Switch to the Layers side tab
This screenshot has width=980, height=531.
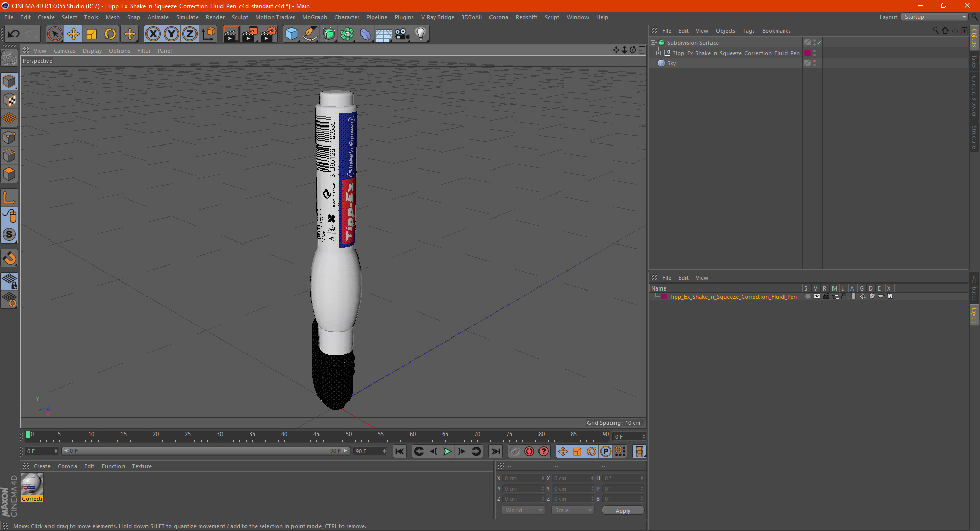[x=974, y=316]
